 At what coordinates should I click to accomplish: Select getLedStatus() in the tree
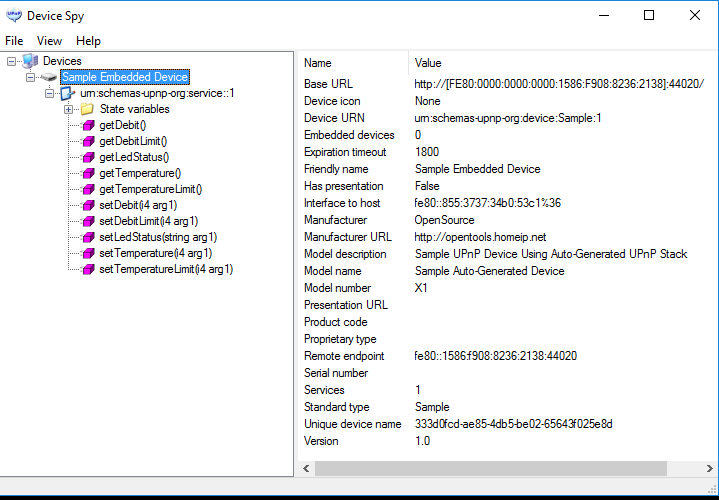tap(134, 157)
